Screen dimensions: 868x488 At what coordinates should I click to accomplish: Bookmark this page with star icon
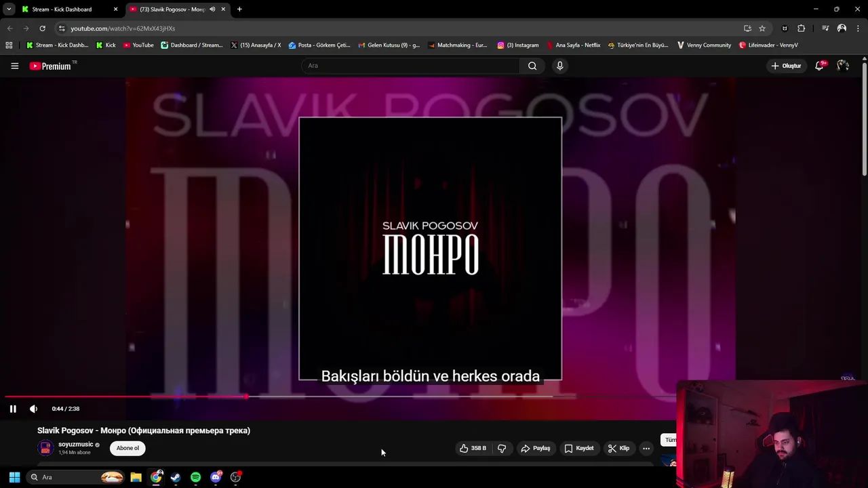762,28
